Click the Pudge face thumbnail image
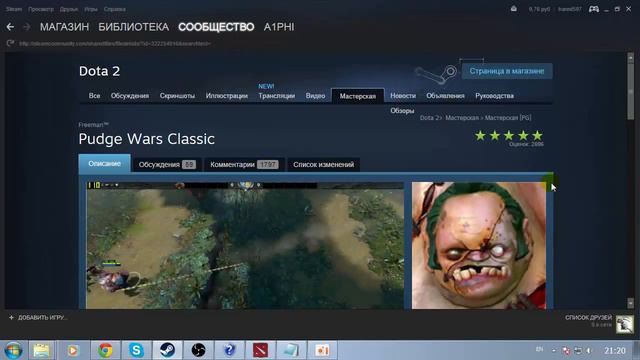The width and height of the screenshot is (640, 360). 479,245
